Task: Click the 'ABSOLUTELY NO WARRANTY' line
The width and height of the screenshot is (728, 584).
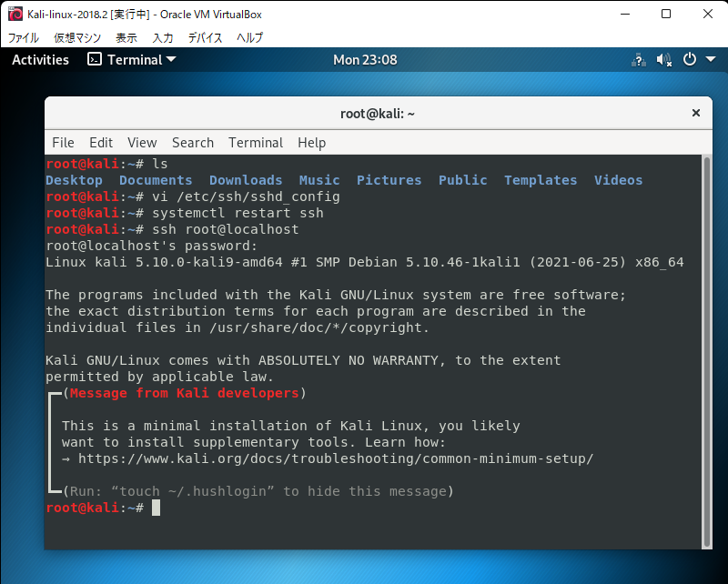Action: coord(303,360)
